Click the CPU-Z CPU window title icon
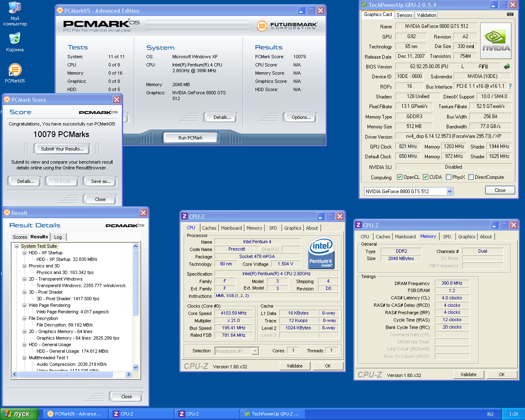This screenshot has height=420, width=525. (x=185, y=217)
